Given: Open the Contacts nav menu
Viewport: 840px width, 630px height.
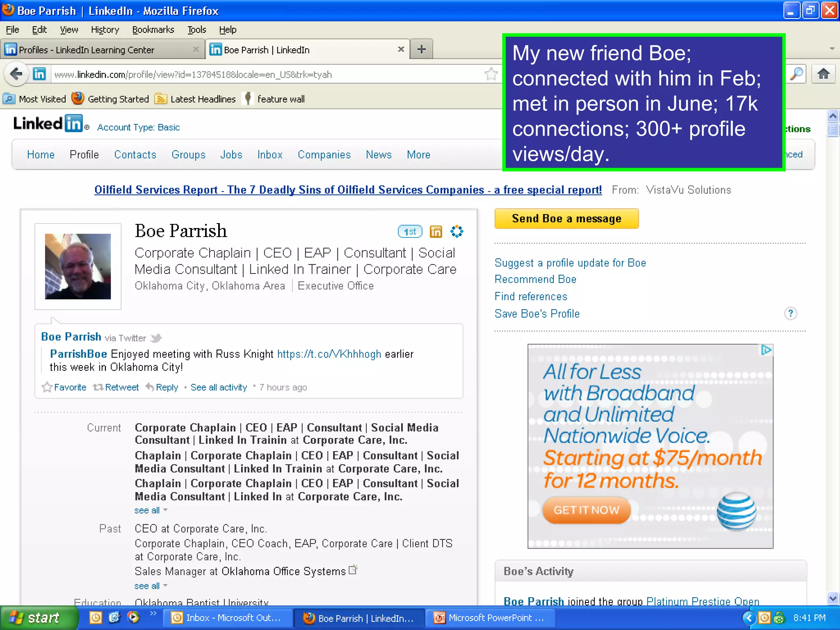Looking at the screenshot, I should pos(135,155).
